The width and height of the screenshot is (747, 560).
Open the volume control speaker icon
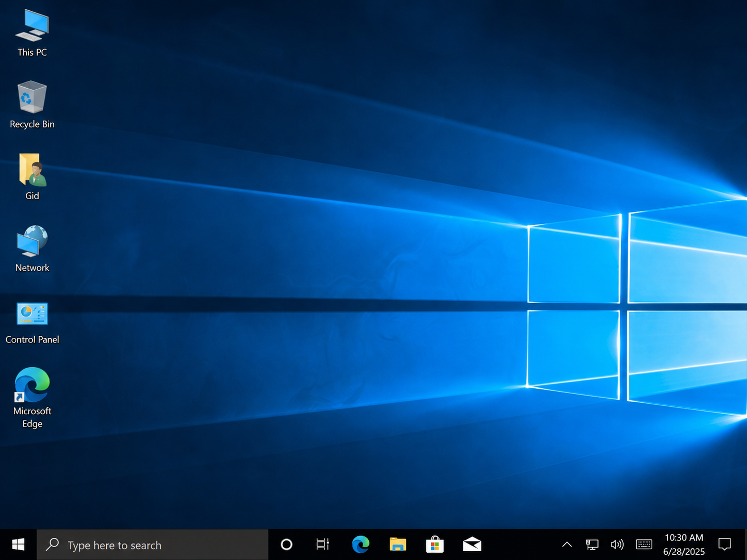(617, 545)
